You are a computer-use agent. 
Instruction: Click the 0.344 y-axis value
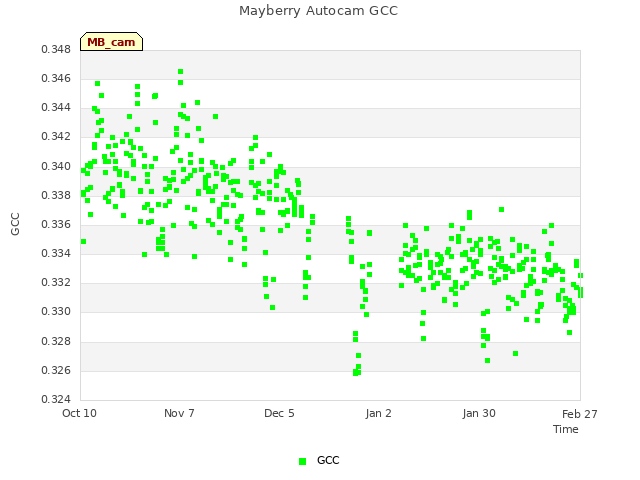[x=56, y=108]
